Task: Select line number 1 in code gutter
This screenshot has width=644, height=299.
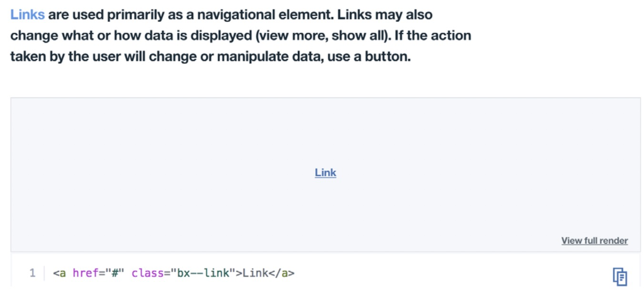Action: click(x=32, y=273)
